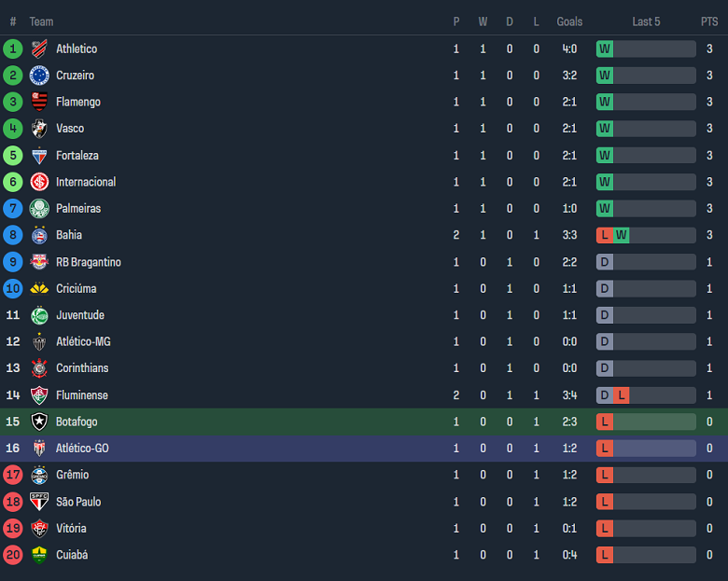Click the Athletico club crest
This screenshot has height=581, width=728.
tap(39, 48)
